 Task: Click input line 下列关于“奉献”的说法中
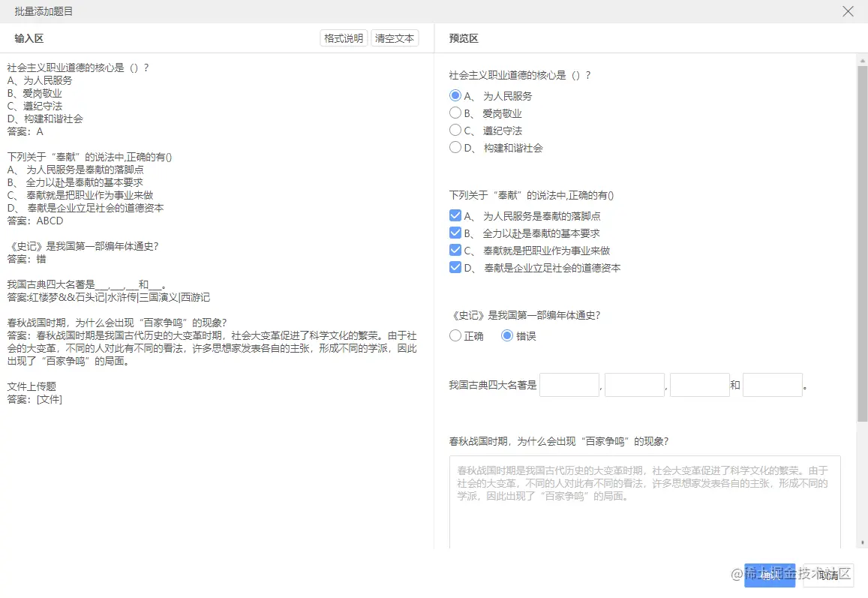[x=90, y=157]
